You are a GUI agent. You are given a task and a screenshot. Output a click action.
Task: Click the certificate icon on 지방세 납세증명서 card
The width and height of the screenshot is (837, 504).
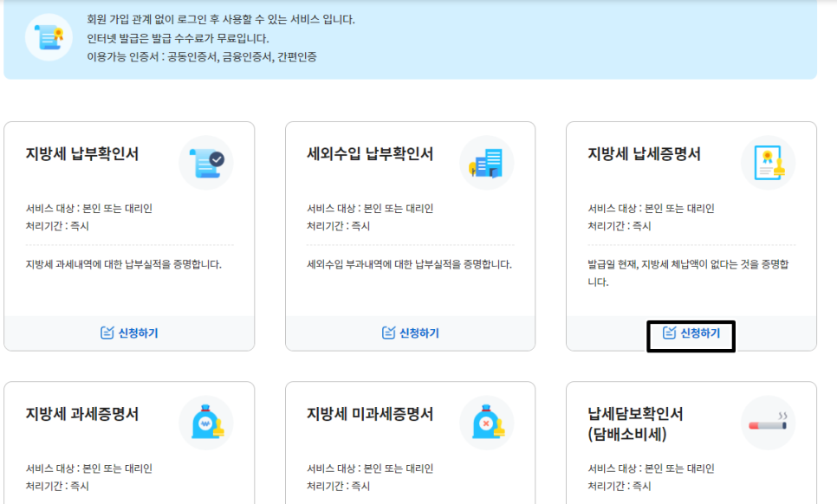pyautogui.click(x=768, y=162)
